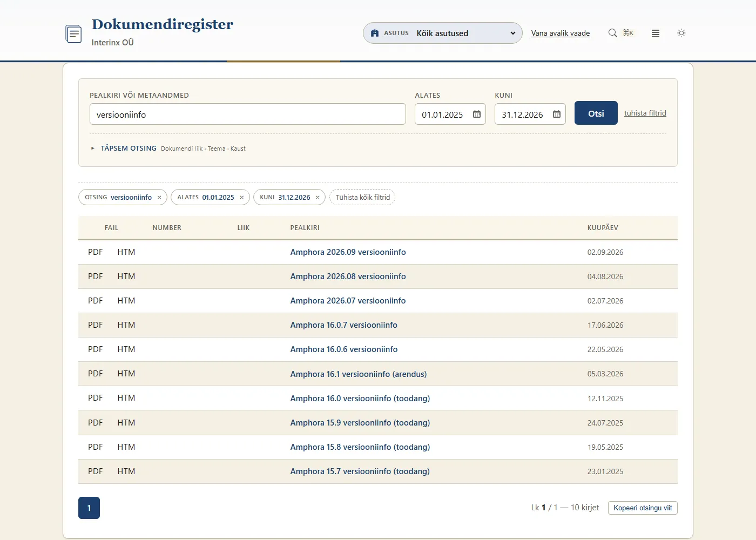Click the Otsi search button
The image size is (756, 540).
[596, 113]
